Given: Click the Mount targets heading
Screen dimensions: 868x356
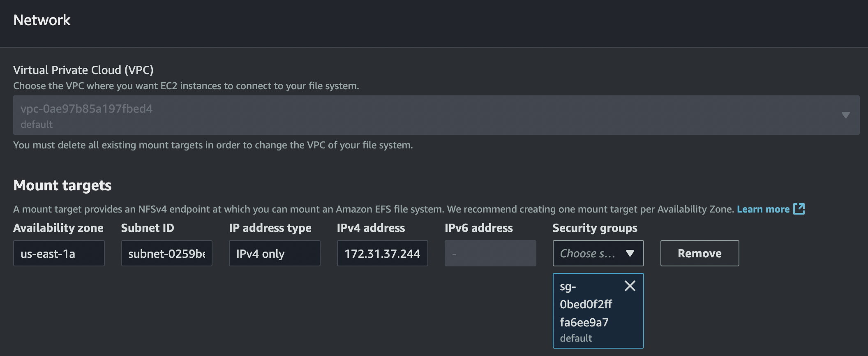Looking at the screenshot, I should 62,185.
